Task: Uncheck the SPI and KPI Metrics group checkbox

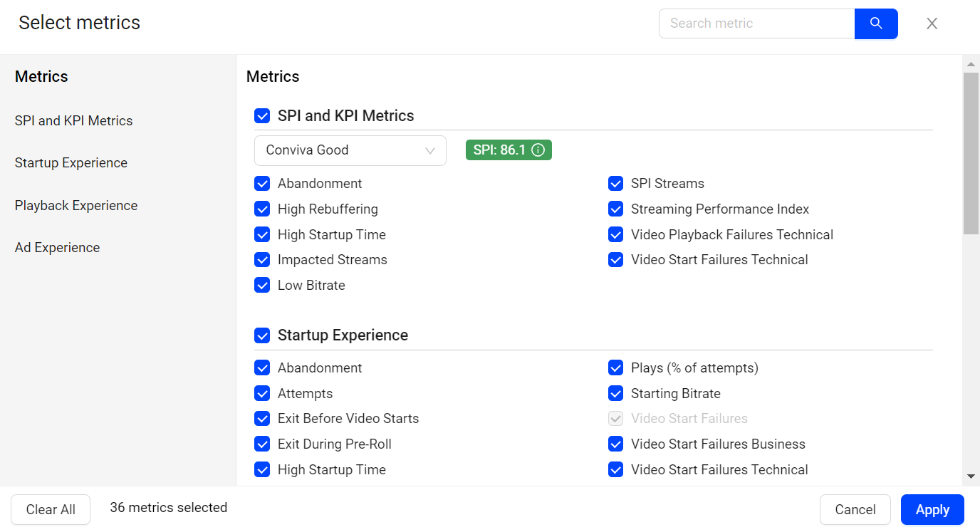Action: pos(262,116)
